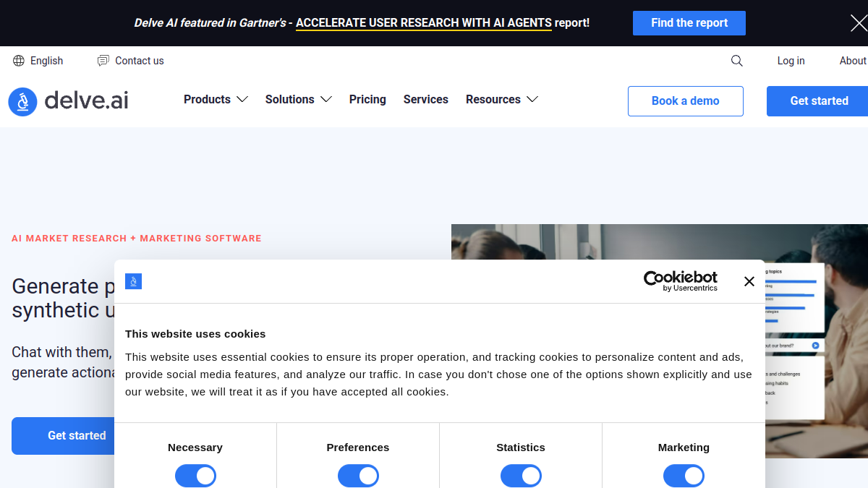Click the globe language icon
This screenshot has width=868, height=488.
tap(19, 61)
